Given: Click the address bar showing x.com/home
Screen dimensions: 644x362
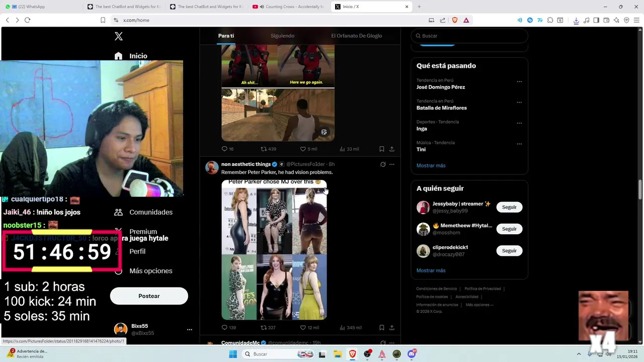Looking at the screenshot, I should [x=267, y=20].
